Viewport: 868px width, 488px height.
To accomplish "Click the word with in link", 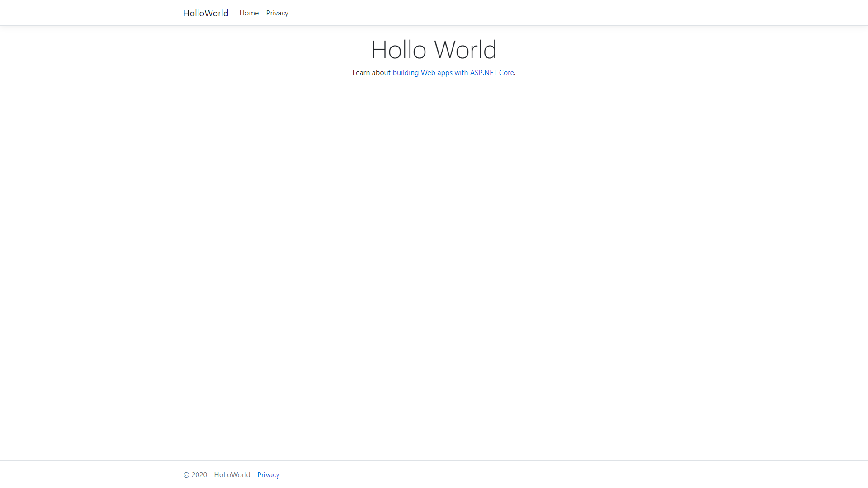I will 461,73.
